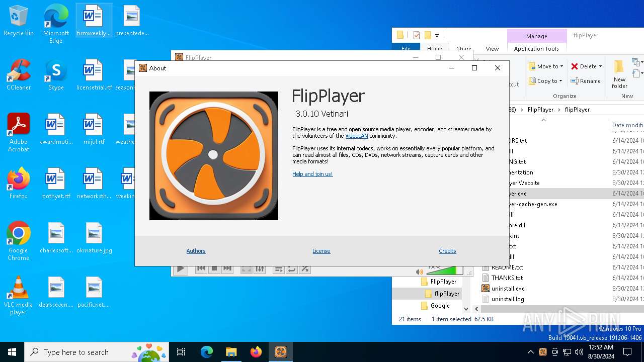Open Move to dropdown in Explorer ribbon
644x362 pixels.
[x=546, y=66]
